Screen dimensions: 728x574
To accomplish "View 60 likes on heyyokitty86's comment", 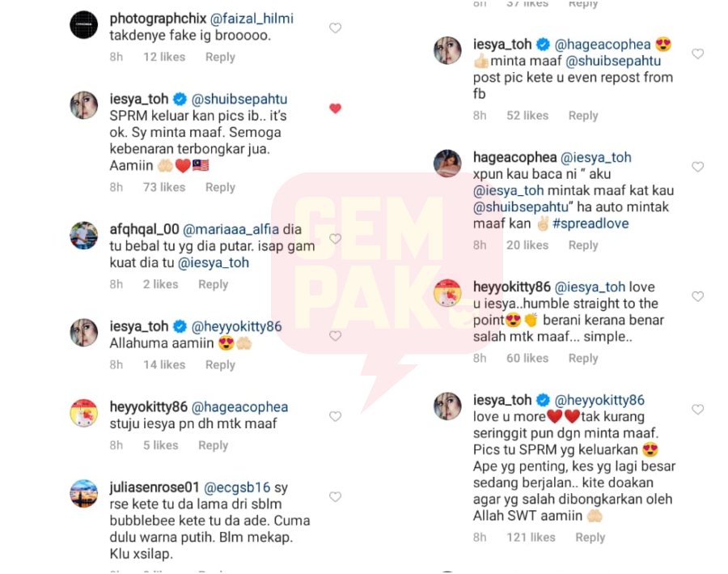I will [527, 359].
